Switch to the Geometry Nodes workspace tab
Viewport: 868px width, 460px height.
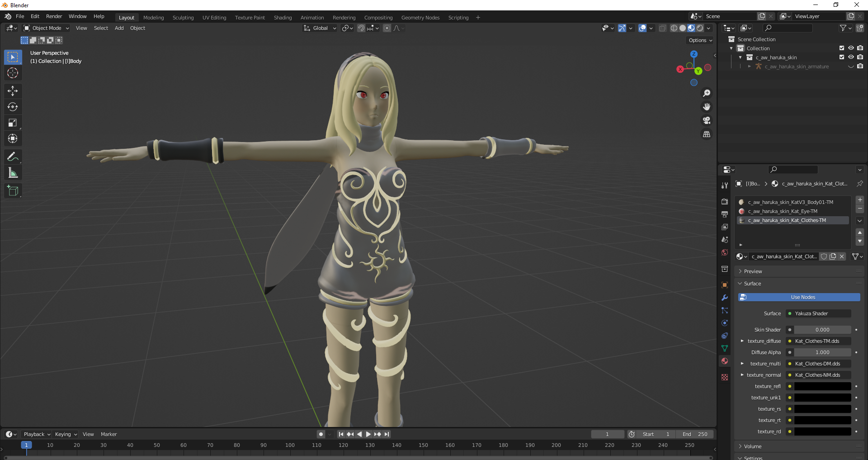[x=420, y=18]
